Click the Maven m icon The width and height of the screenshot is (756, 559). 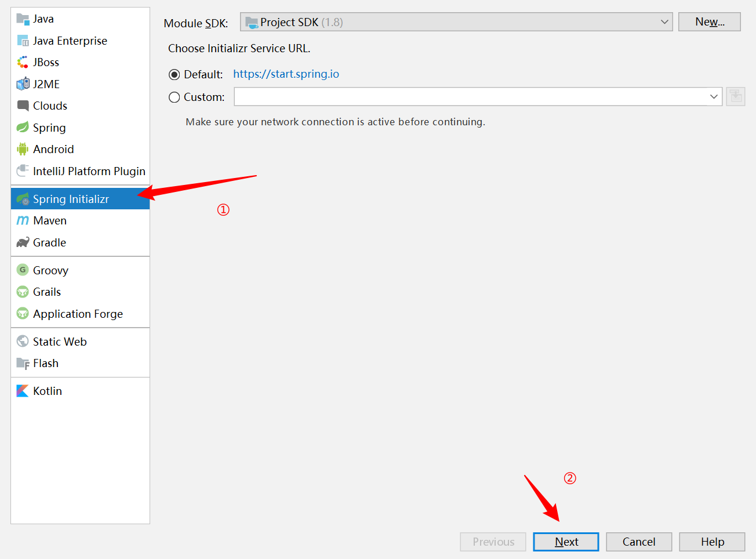point(23,220)
